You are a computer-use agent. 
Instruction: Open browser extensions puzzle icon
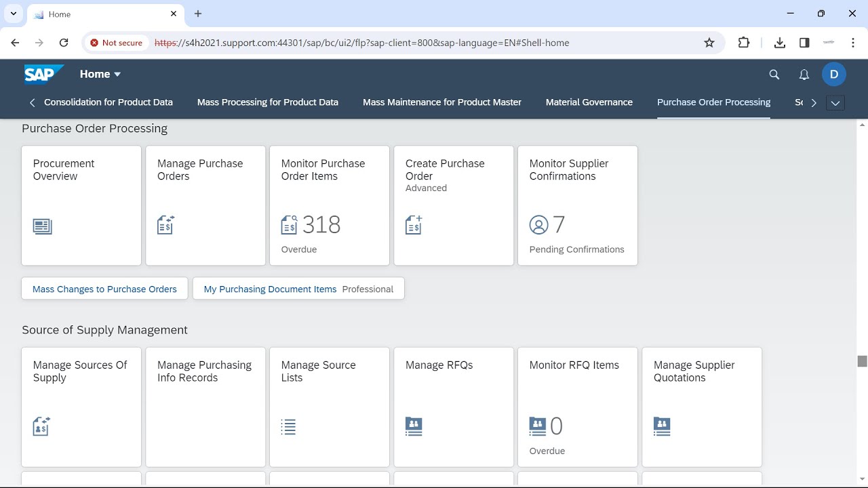point(744,43)
